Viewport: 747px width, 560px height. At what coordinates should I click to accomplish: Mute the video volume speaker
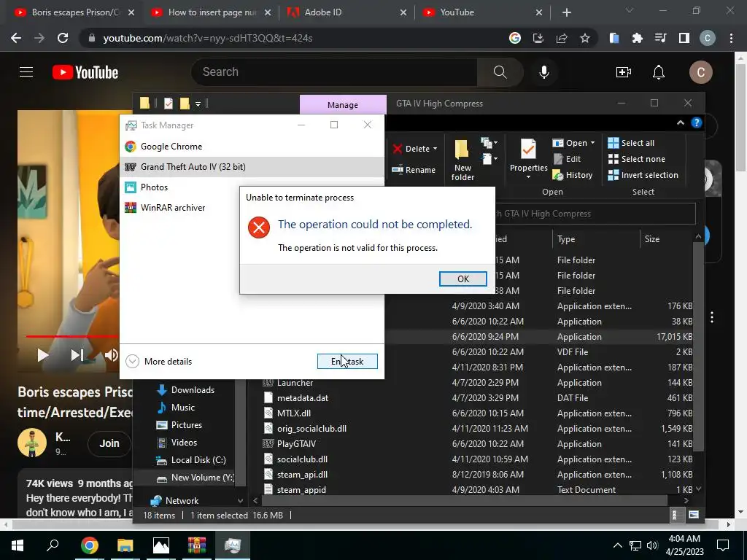[112, 355]
